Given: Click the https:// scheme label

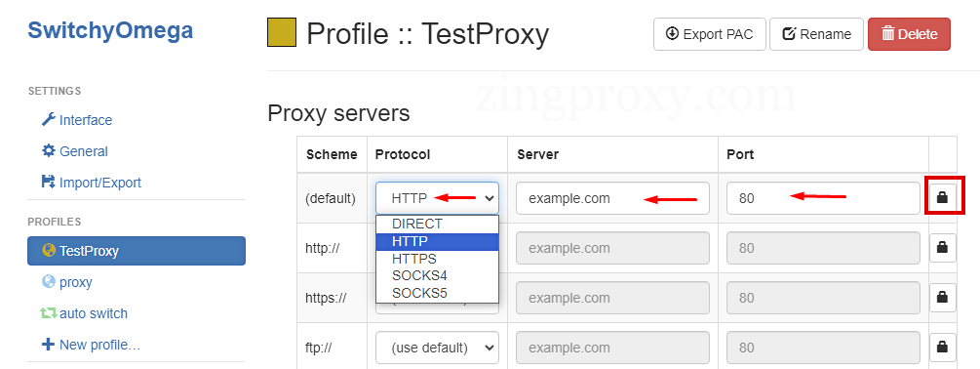Looking at the screenshot, I should [x=326, y=299].
